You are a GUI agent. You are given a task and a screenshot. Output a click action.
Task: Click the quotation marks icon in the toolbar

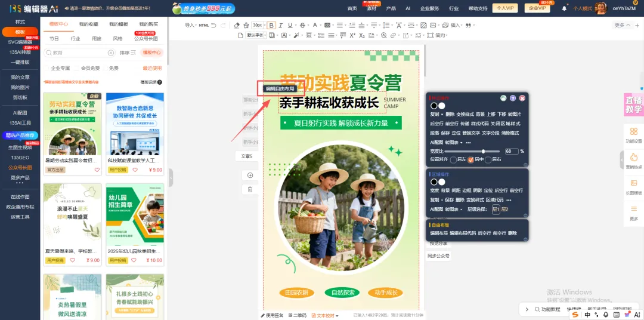468,26
